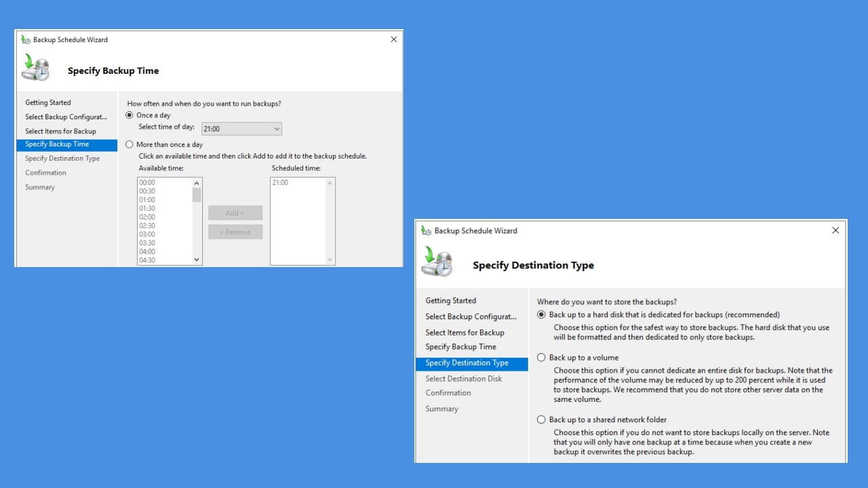The width and height of the screenshot is (868, 488).
Task: Select 00:00 in the Available time list
Action: point(147,183)
